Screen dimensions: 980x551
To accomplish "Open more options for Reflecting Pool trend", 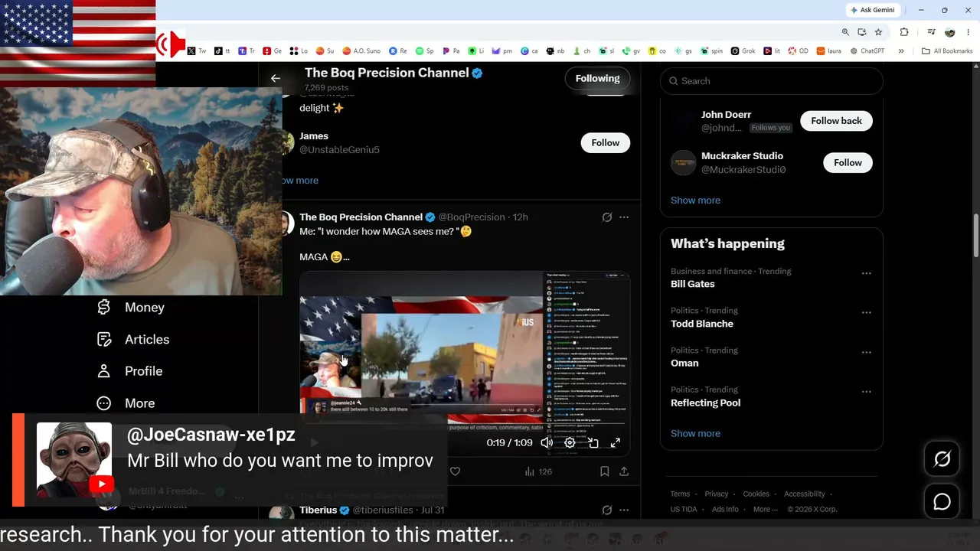I will 867,392.
